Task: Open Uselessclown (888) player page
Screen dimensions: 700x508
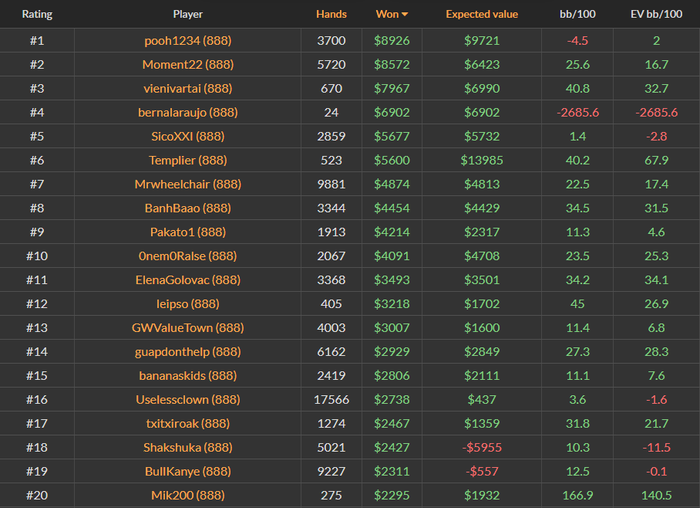Action: [x=188, y=400]
